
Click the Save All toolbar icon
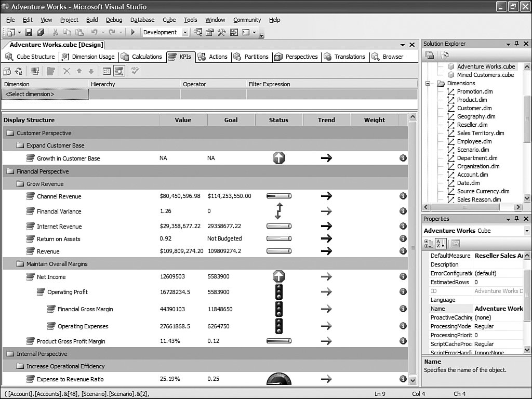(41, 32)
